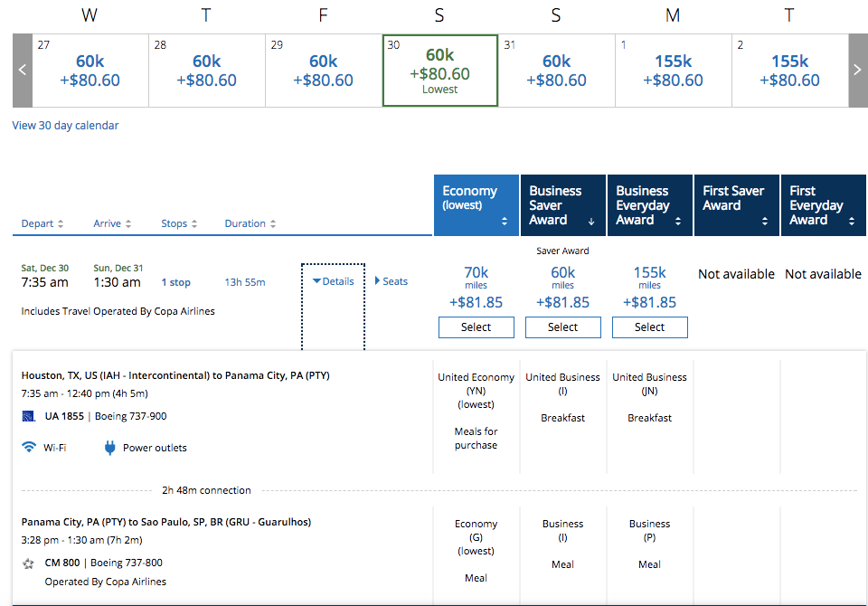Select the 155k Business Everyday fare

click(649, 327)
